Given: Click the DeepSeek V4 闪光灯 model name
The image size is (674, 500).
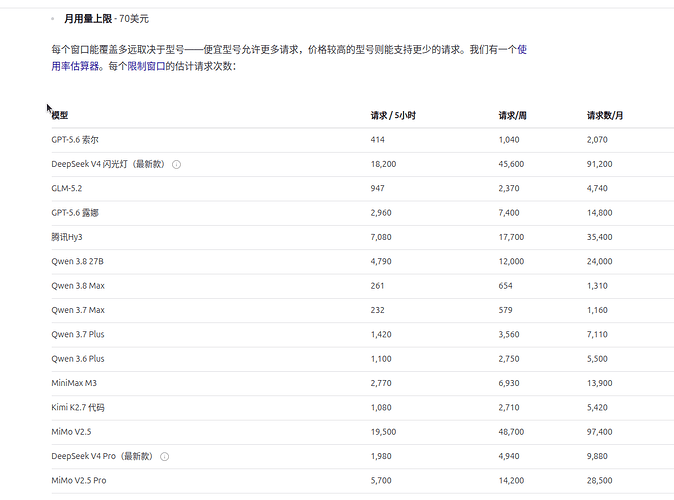Looking at the screenshot, I should 108,164.
